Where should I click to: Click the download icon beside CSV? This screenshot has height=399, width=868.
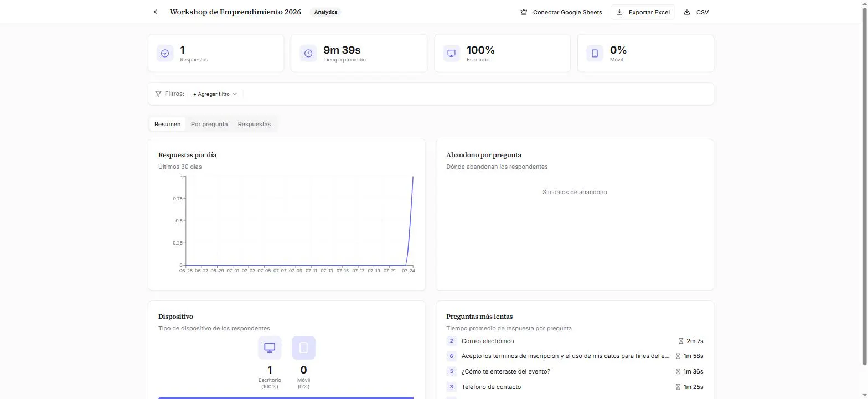tap(687, 12)
